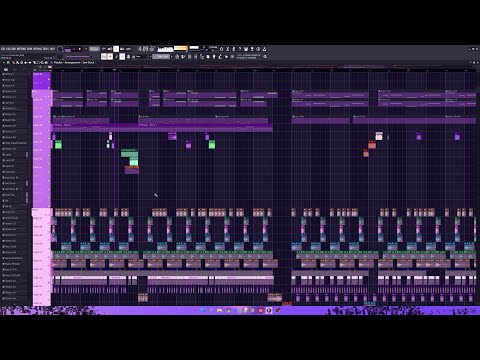Click the transport Stop button
The height and width of the screenshot is (360, 480).
click(80, 49)
